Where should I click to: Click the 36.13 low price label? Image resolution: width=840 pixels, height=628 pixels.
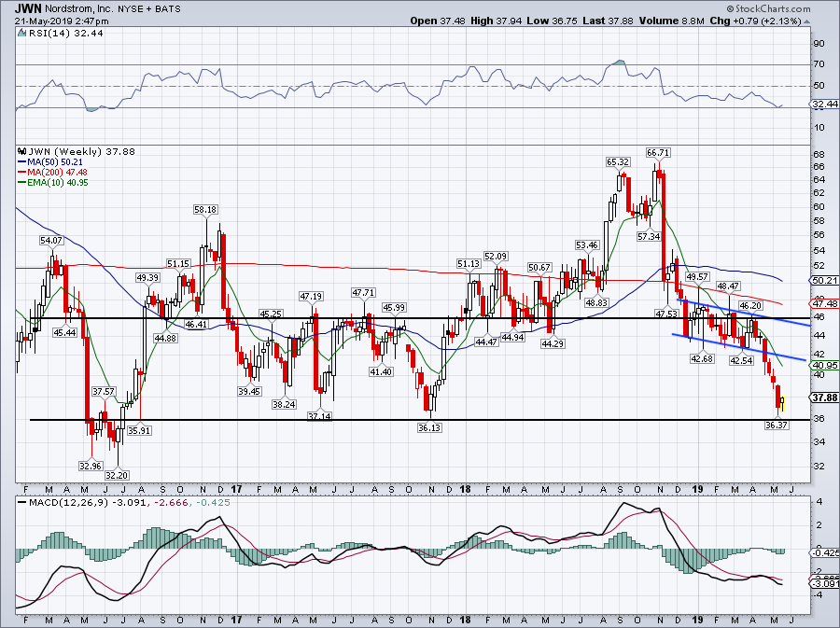429,427
